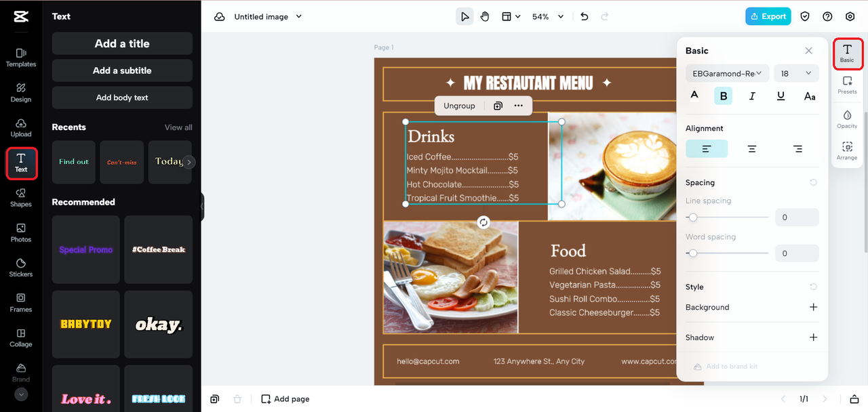Image resolution: width=868 pixels, height=412 pixels.
Task: Click the Export button
Action: [x=768, y=17]
